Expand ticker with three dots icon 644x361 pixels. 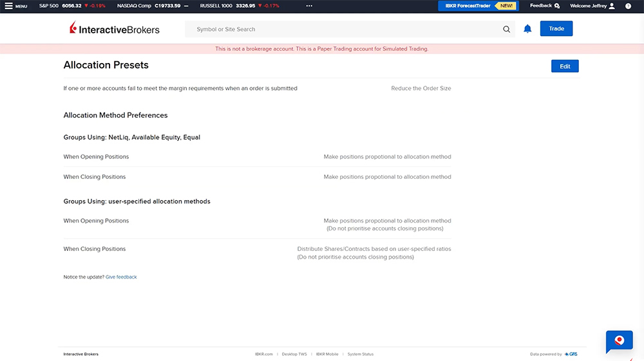[x=309, y=6]
